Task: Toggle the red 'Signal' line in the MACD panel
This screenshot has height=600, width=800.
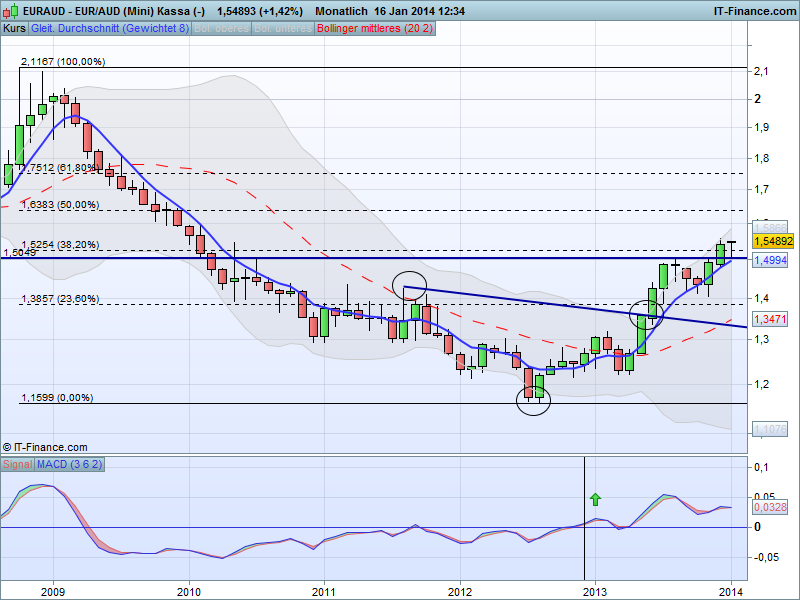Action: (17, 464)
